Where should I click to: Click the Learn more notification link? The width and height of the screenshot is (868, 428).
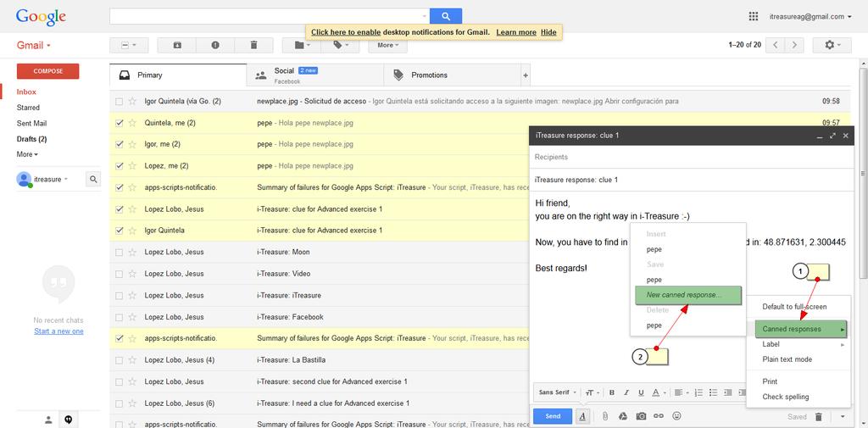[x=516, y=32]
